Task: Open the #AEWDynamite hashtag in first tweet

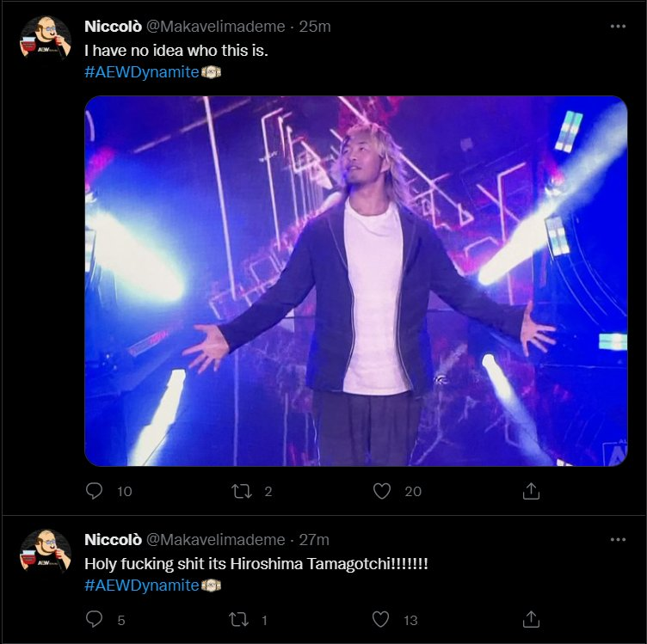Action: (142, 72)
